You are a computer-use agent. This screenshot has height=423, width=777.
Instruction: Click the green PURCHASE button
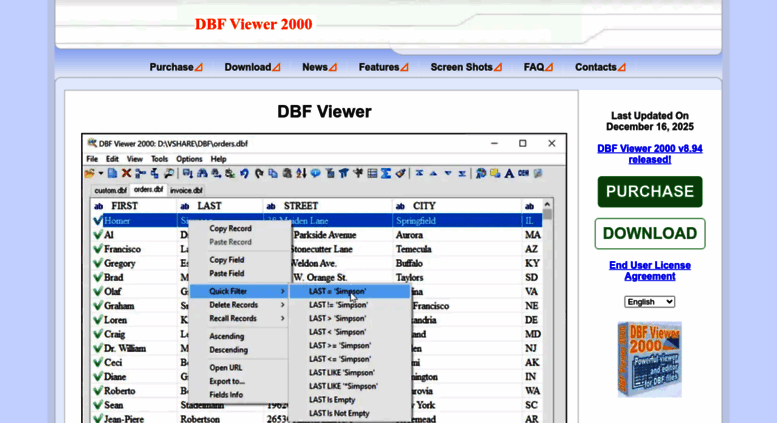650,192
